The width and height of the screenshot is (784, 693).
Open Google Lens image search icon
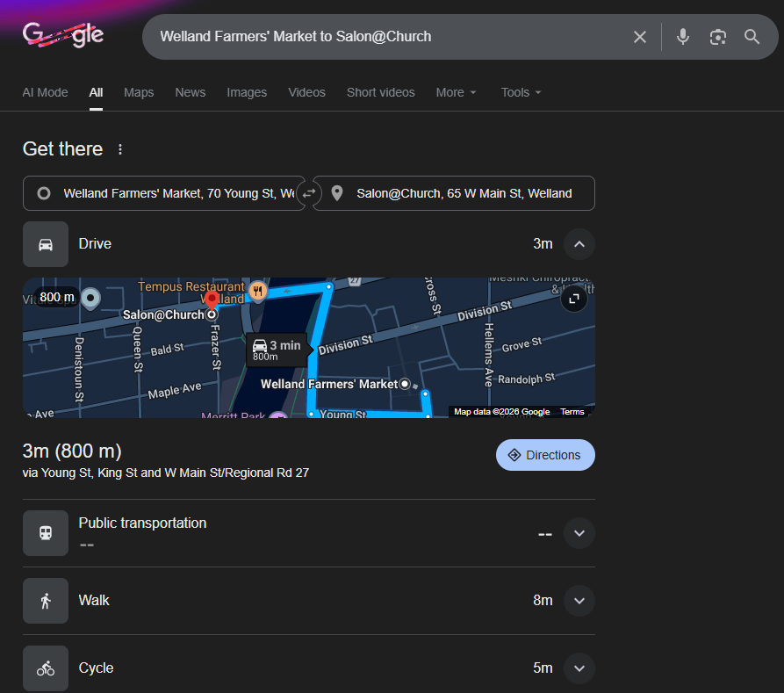717,37
